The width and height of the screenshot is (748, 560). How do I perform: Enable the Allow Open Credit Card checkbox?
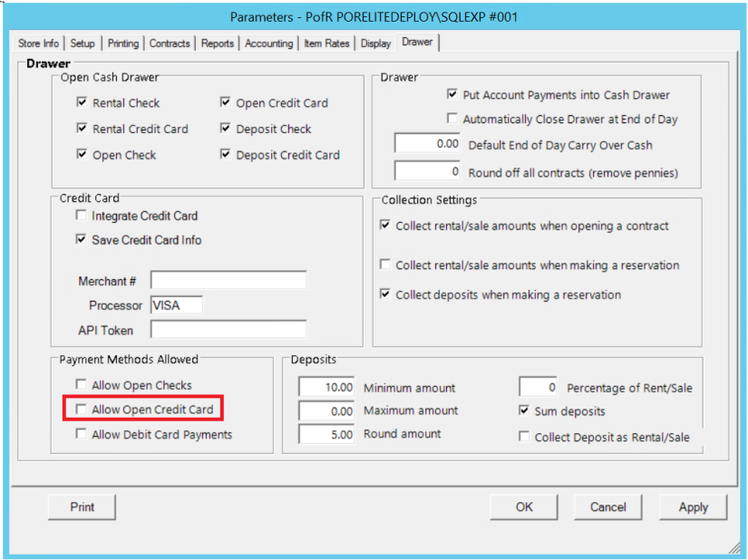(x=83, y=410)
